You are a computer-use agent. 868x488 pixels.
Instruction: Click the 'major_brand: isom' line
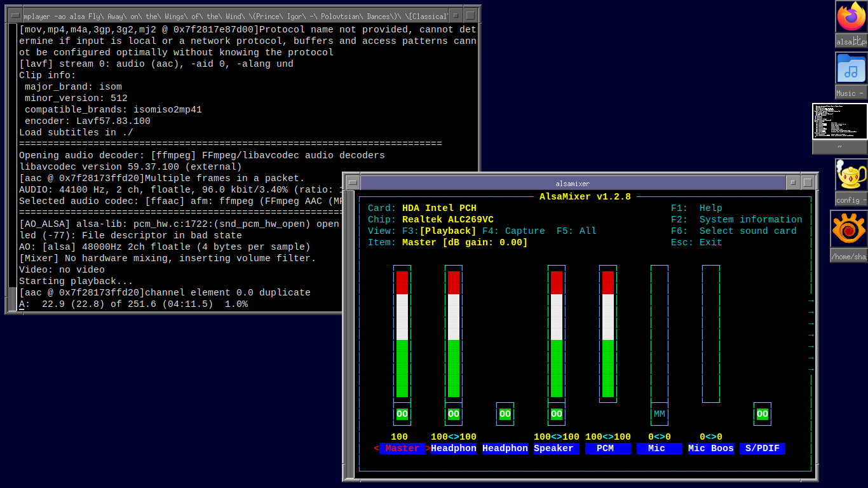73,86
